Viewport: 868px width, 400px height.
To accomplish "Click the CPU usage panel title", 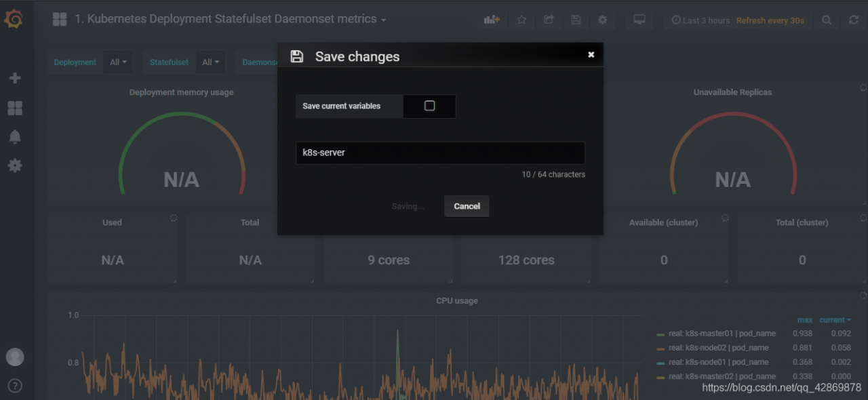I will tap(457, 300).
